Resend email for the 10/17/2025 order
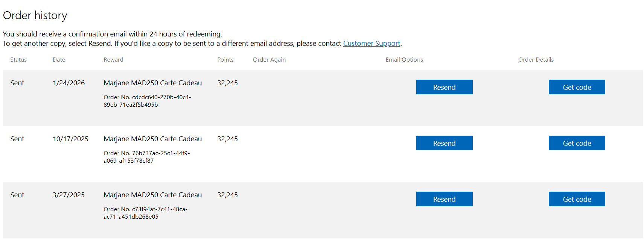 [444, 143]
